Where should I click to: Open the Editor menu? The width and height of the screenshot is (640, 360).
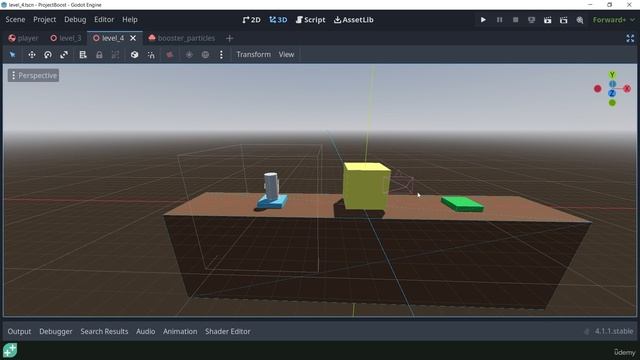tap(104, 20)
